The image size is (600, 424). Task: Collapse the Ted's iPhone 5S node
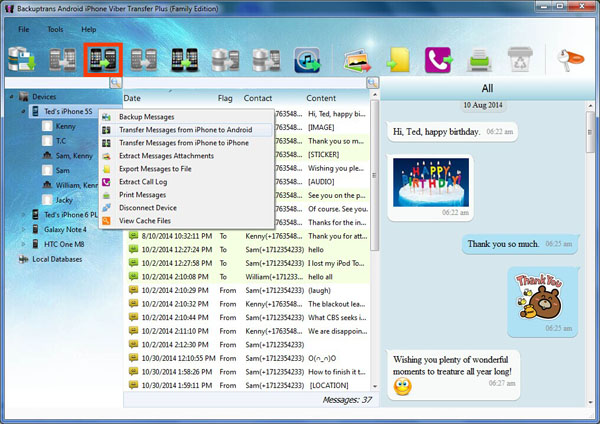[23, 111]
